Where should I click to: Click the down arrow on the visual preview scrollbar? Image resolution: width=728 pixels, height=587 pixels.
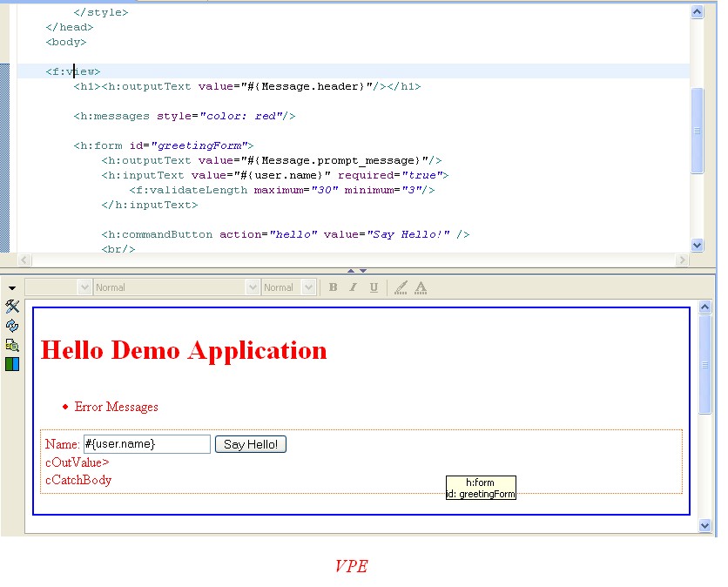point(705,525)
